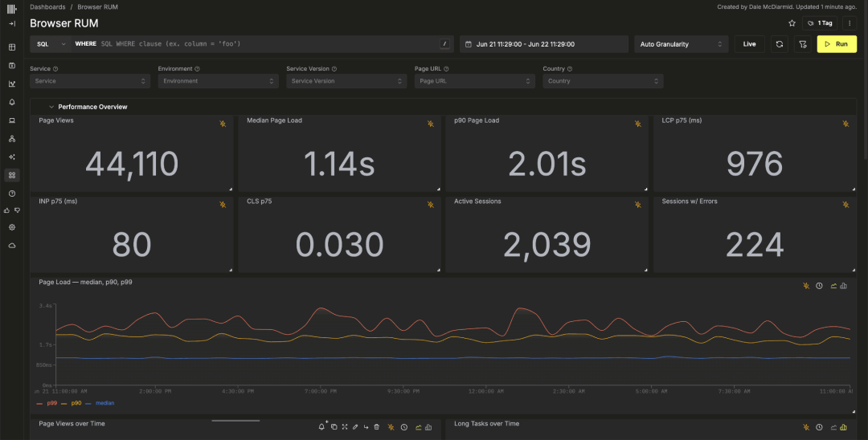The height and width of the screenshot is (440, 868).
Task: Toggle filter icon on Median Page Load tile
Action: click(430, 124)
